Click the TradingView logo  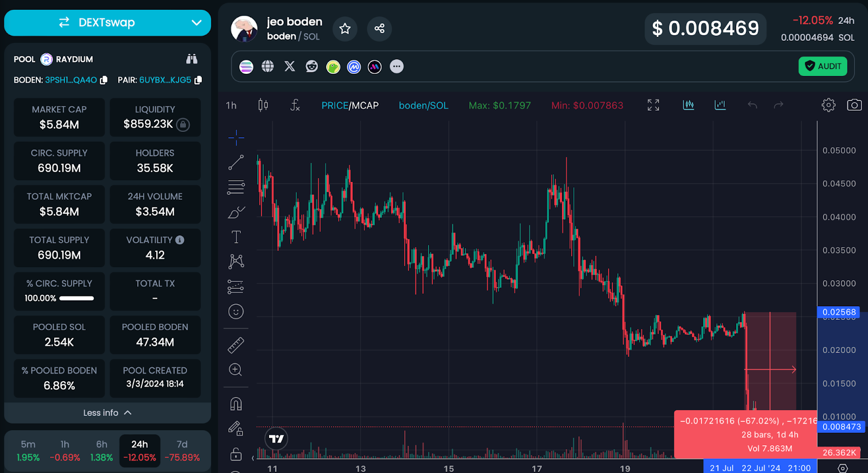coord(277,439)
